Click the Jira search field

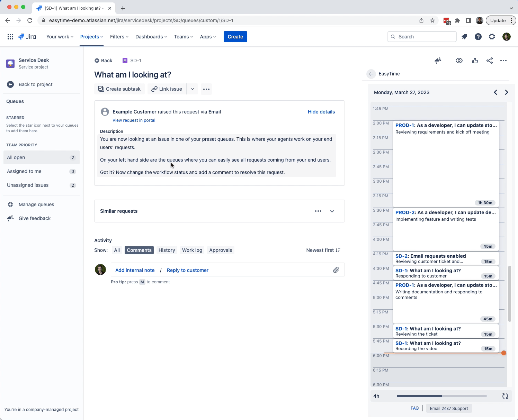422,37
